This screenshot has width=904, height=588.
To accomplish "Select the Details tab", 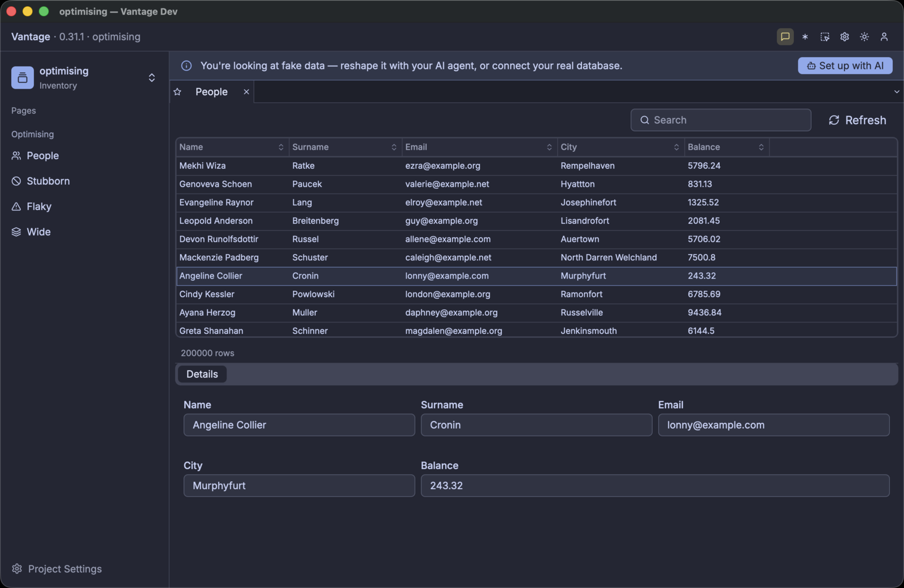I will click(202, 374).
